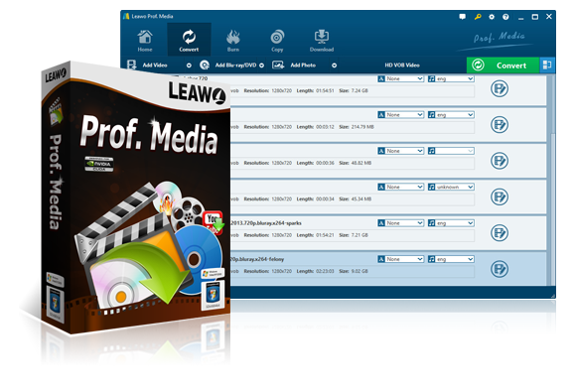Image resolution: width=575 pixels, height=392 pixels.
Task: Open the Download tab
Action: 322,41
